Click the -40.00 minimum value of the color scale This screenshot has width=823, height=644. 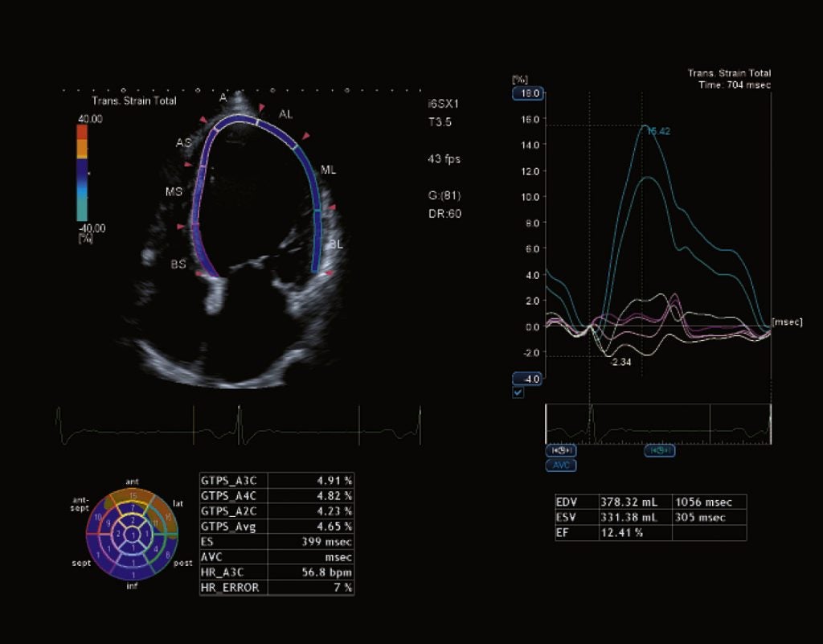(92, 228)
